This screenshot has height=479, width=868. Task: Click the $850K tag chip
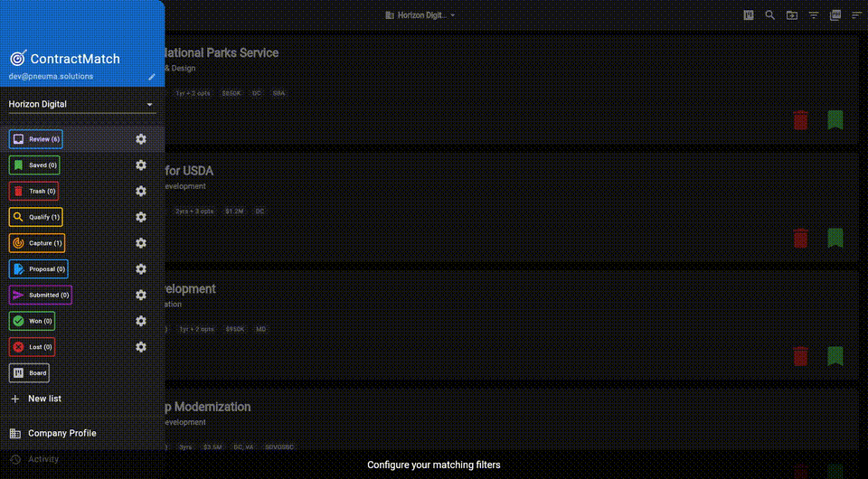(231, 93)
